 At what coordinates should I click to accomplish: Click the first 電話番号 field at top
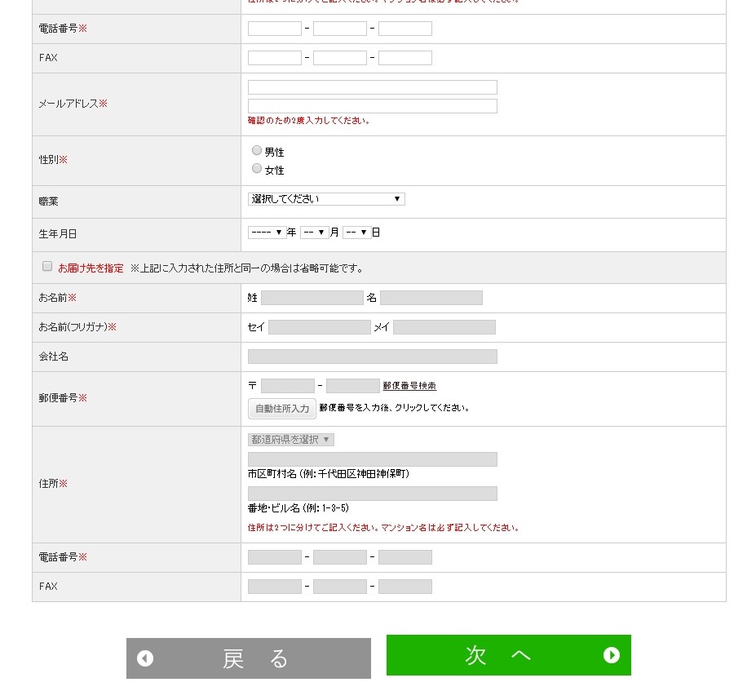pos(275,29)
